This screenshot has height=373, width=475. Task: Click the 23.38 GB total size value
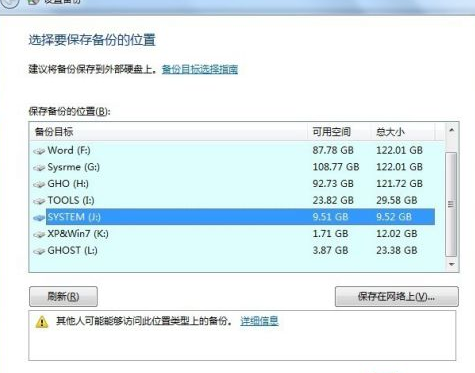click(x=397, y=250)
